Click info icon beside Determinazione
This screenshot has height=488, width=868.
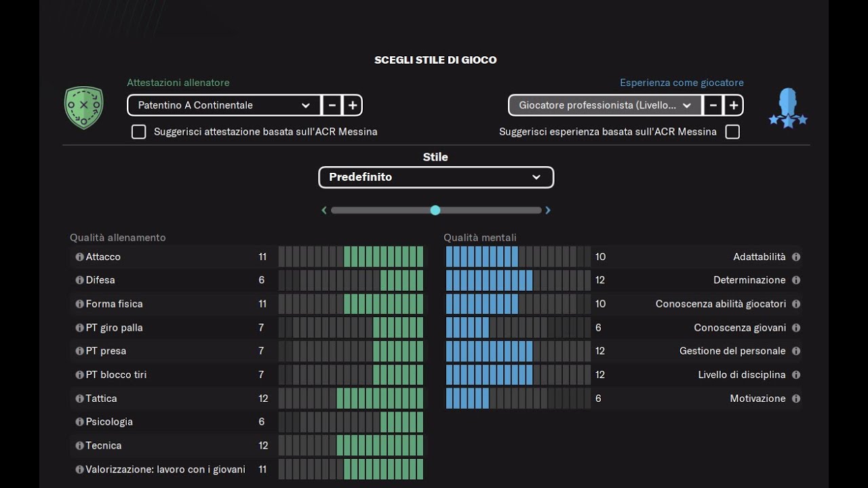(796, 280)
